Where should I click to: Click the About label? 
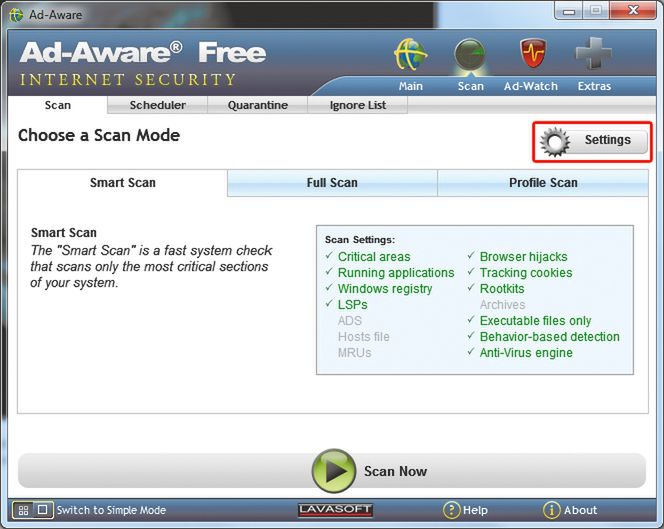[x=580, y=510]
